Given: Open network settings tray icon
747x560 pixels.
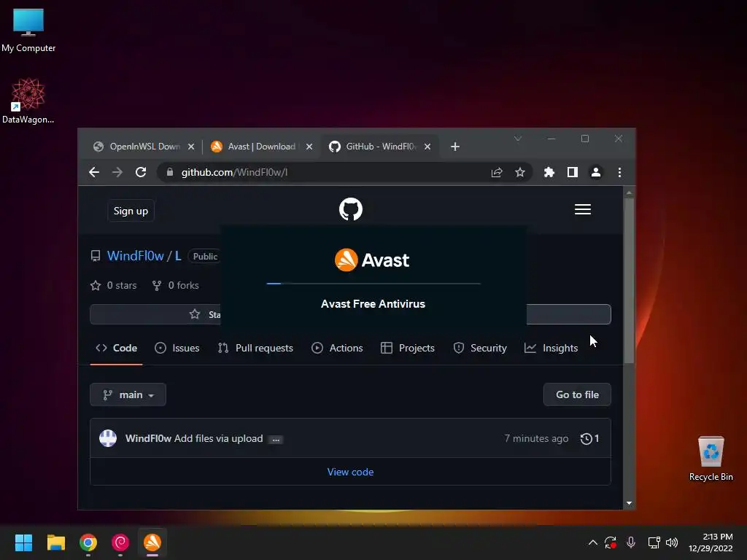Looking at the screenshot, I should 654,542.
